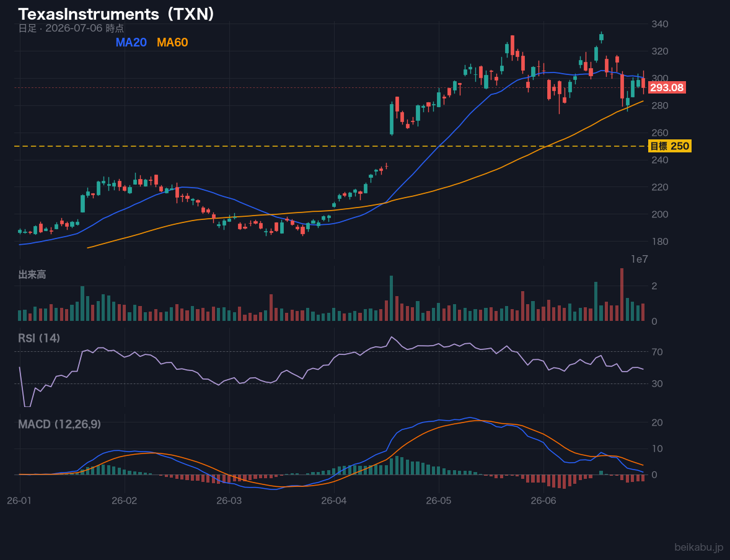Screen dimensions: 730x560
Task: Click the tall green volume bar in mid-April
Action: coord(392,299)
